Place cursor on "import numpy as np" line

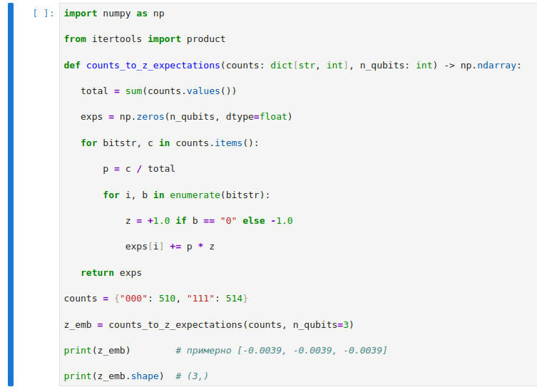point(114,14)
